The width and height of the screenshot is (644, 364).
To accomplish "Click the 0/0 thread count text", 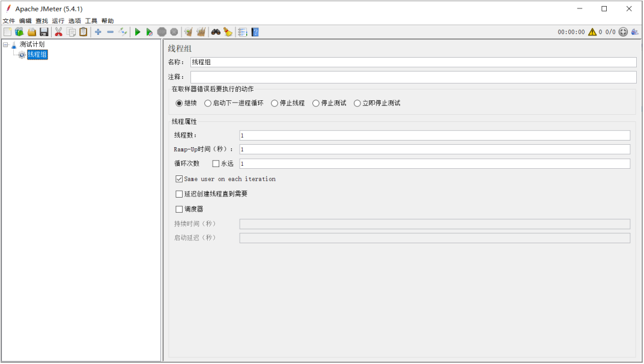I will (610, 32).
